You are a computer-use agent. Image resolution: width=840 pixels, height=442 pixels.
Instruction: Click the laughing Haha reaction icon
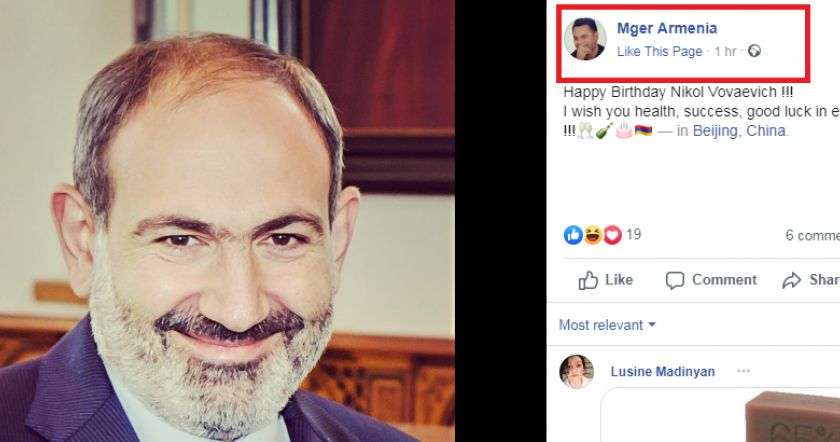tap(593, 235)
